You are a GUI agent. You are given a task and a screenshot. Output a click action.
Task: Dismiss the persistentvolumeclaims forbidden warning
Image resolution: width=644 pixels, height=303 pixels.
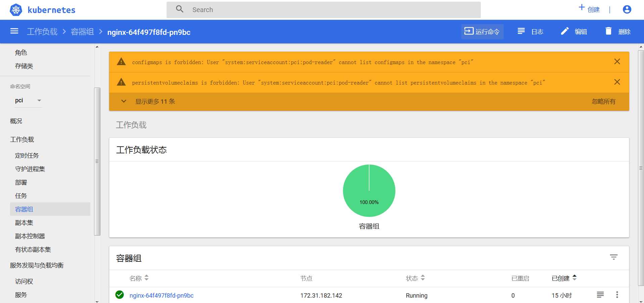tap(617, 82)
